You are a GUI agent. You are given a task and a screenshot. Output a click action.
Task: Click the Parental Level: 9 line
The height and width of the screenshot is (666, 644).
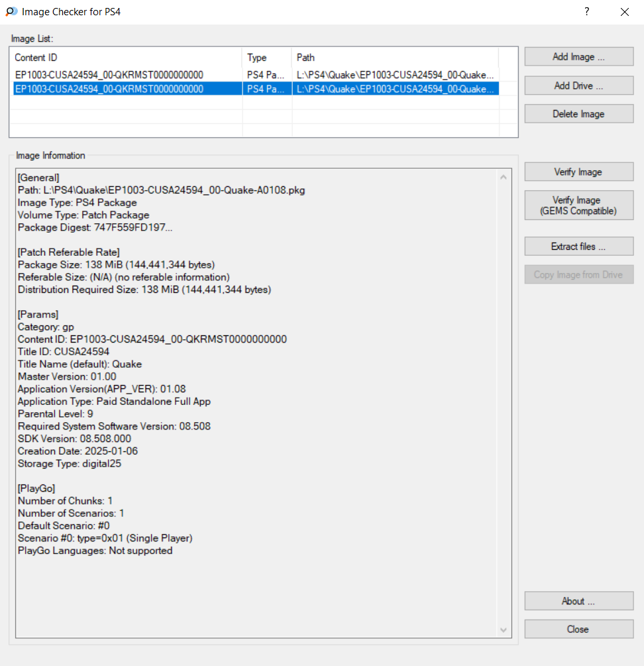56,414
